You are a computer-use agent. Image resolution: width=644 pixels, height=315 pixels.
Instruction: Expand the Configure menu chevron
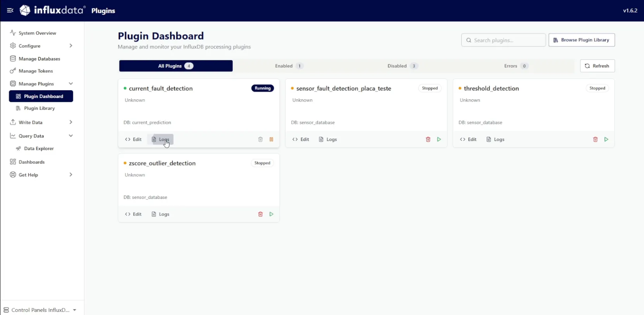tap(71, 46)
